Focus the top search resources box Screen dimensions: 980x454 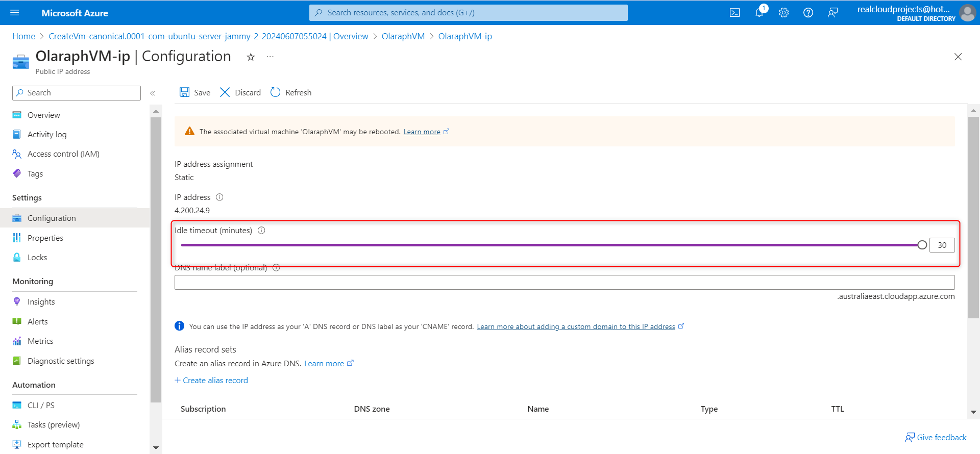(x=469, y=13)
